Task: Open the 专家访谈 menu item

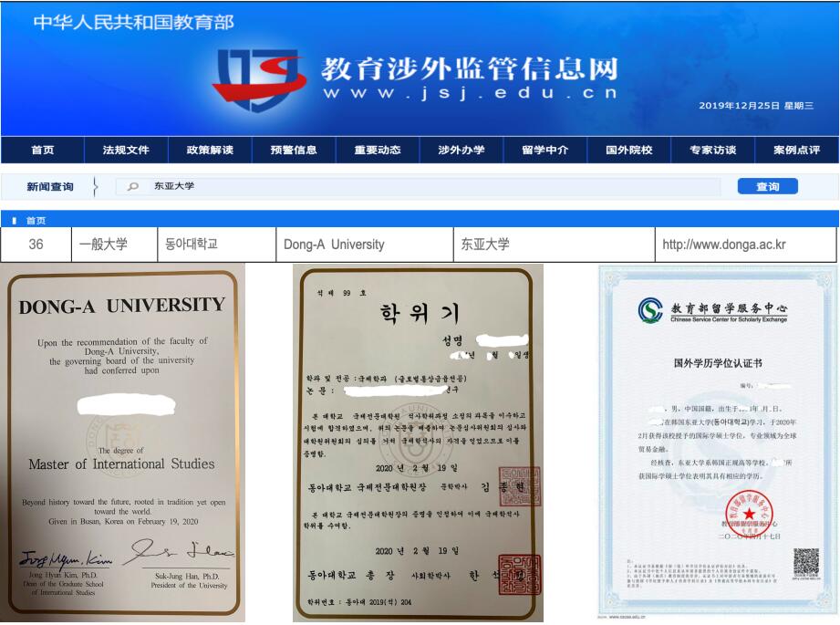Action: 713,150
